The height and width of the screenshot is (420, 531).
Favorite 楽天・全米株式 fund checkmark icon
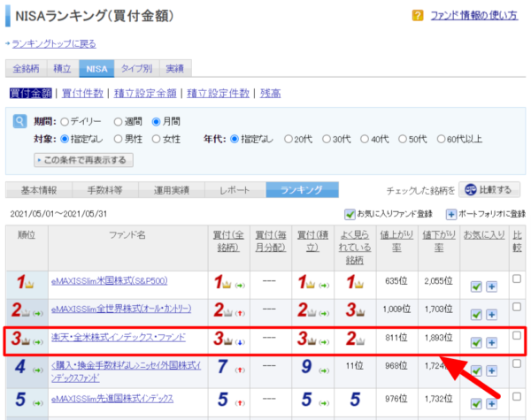pyautogui.click(x=476, y=343)
